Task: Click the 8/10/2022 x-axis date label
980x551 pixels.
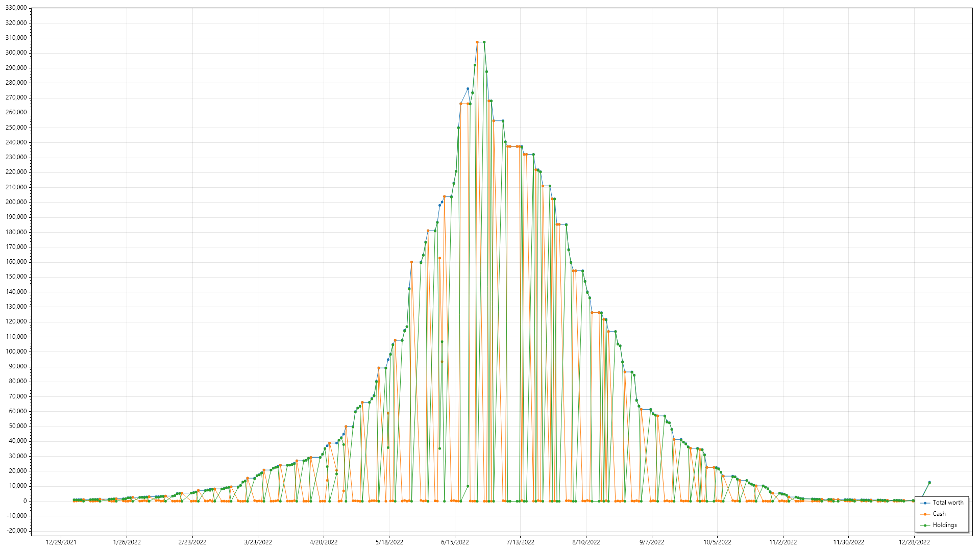Action: point(586,542)
